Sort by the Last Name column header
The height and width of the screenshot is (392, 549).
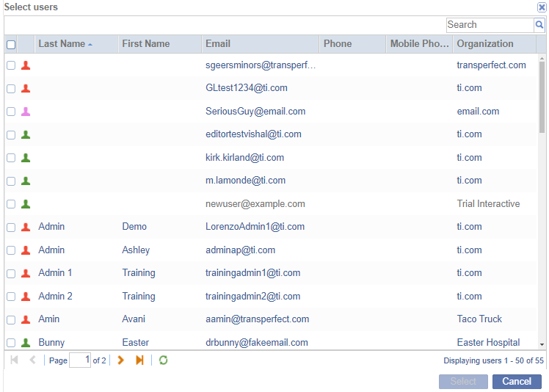click(76, 44)
